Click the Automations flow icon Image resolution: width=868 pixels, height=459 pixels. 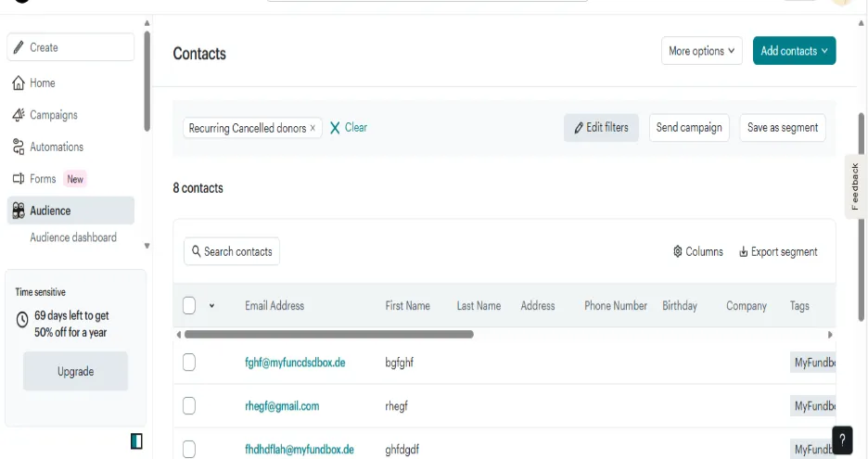[19, 147]
